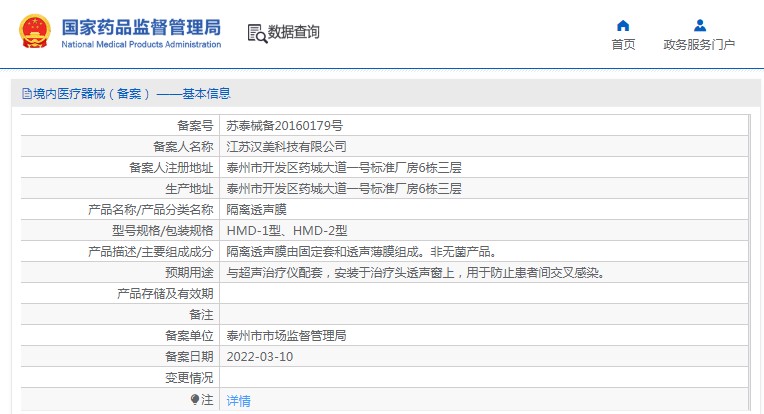Click the 备注 label
Viewport: 764px width, 414px height.
click(201, 315)
